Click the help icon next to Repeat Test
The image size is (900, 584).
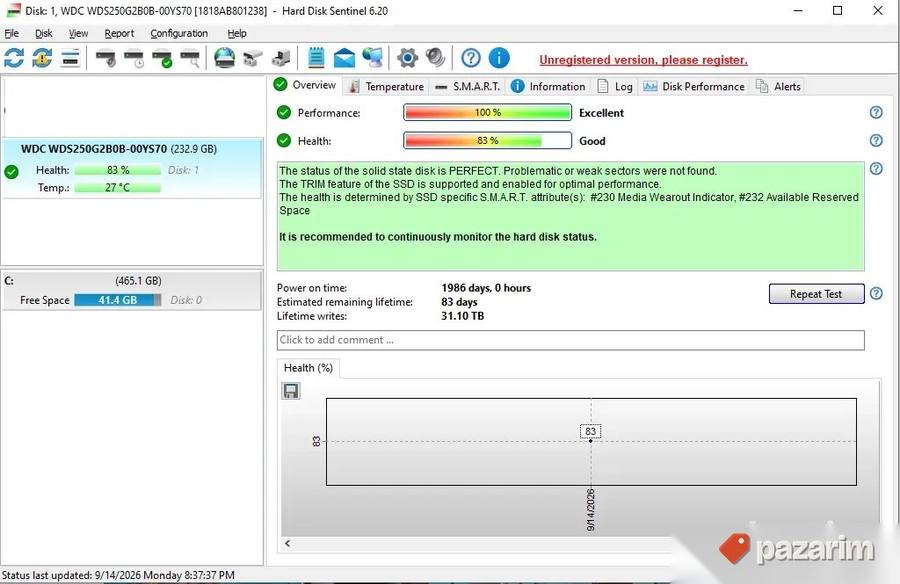coord(876,293)
